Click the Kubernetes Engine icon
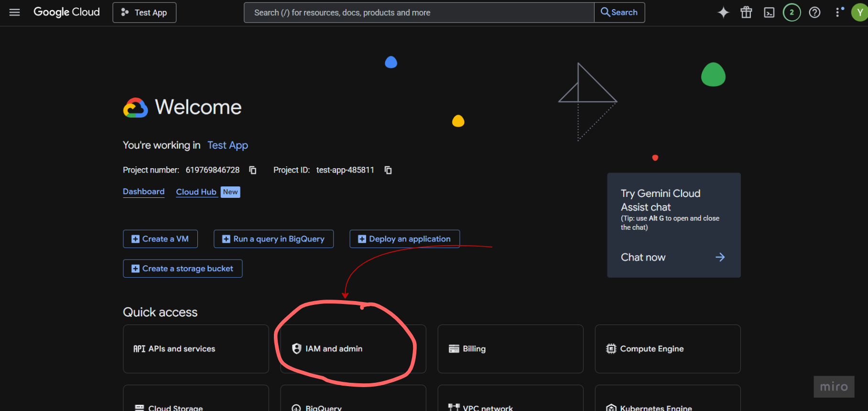This screenshot has height=411, width=868. (x=611, y=408)
